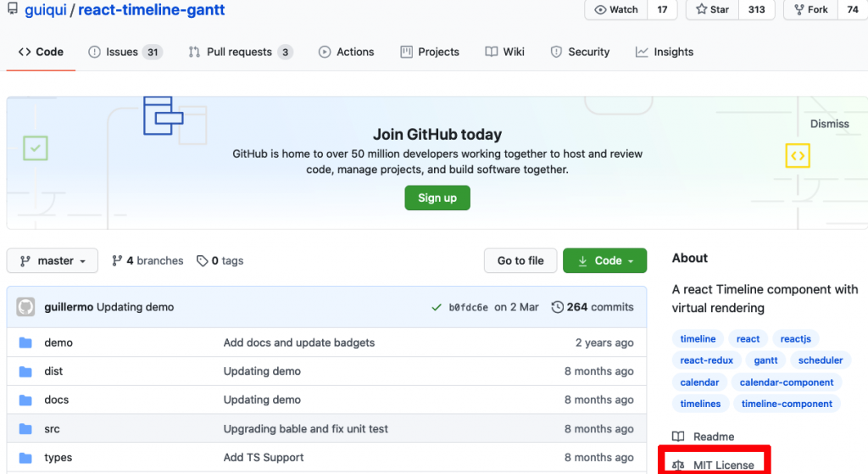Open the Updating demo latest commit message
The width and height of the screenshot is (868, 474).
135,307
